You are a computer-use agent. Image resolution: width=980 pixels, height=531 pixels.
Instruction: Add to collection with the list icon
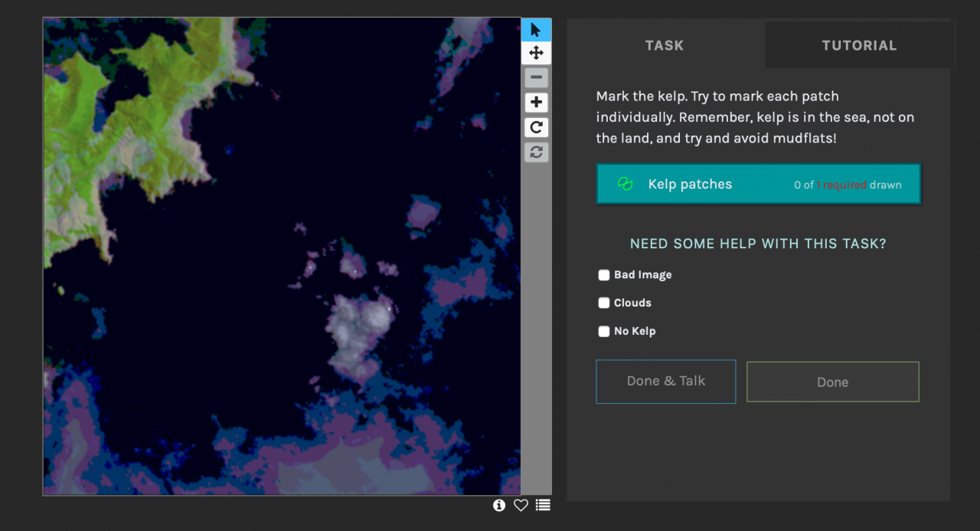(543, 505)
